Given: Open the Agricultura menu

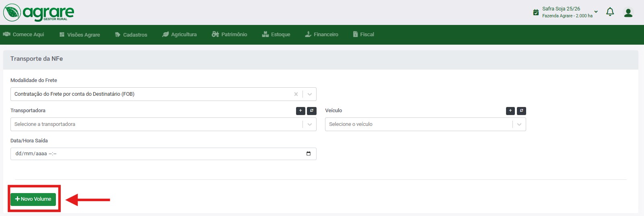Looking at the screenshot, I should pos(179,35).
